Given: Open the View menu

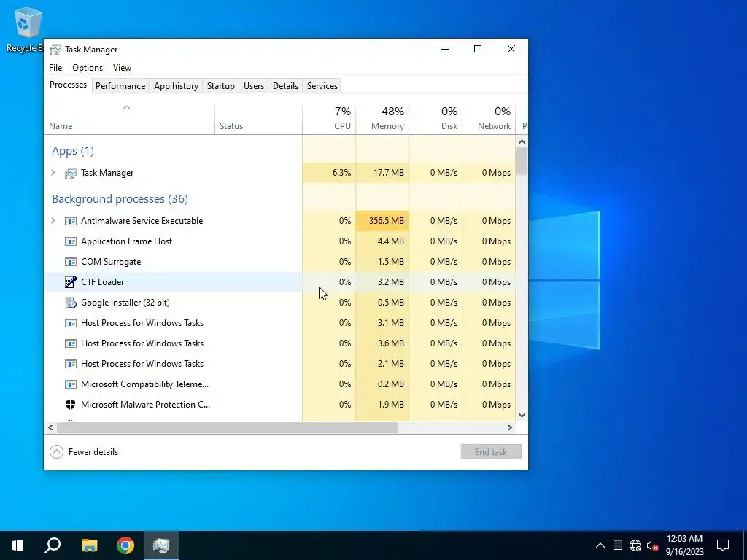Looking at the screenshot, I should click(122, 68).
